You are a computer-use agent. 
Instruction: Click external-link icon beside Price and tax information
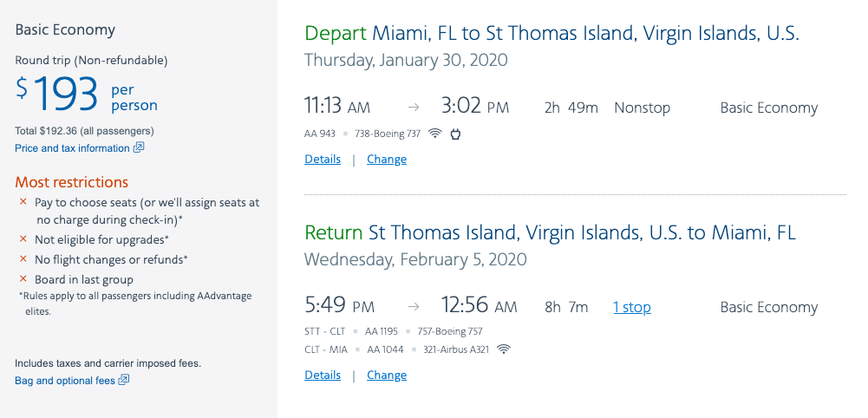point(139,148)
